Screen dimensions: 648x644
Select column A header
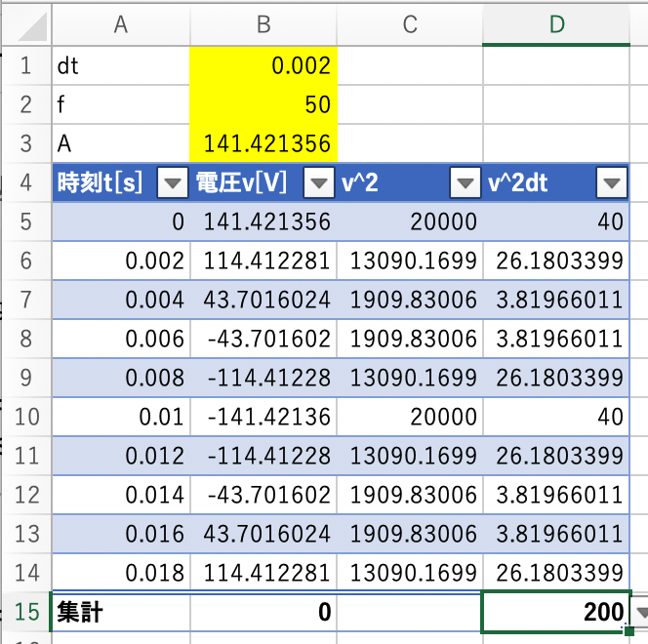click(121, 24)
